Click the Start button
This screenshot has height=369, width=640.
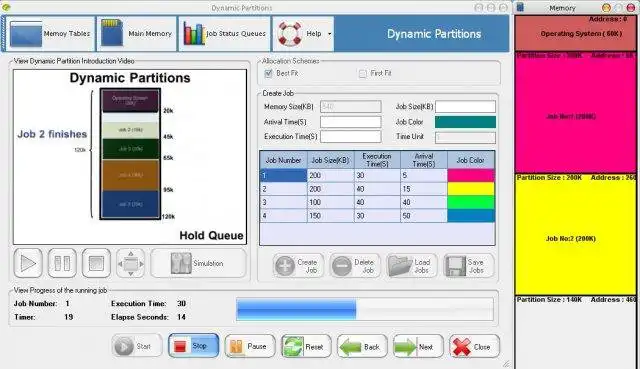click(x=137, y=346)
